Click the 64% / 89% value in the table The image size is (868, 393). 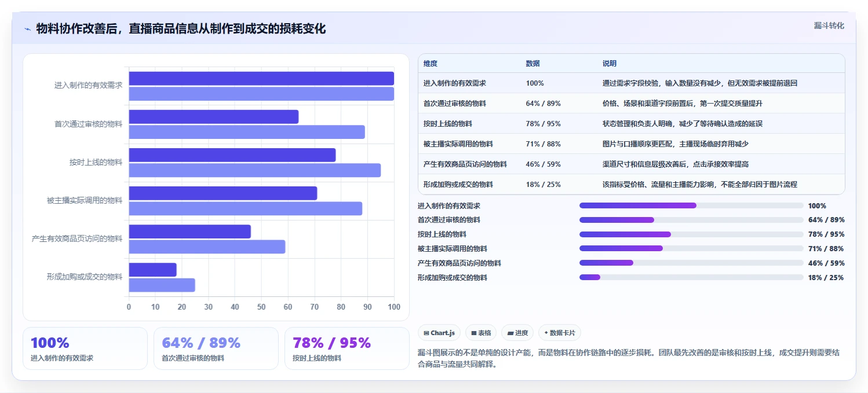(x=544, y=104)
